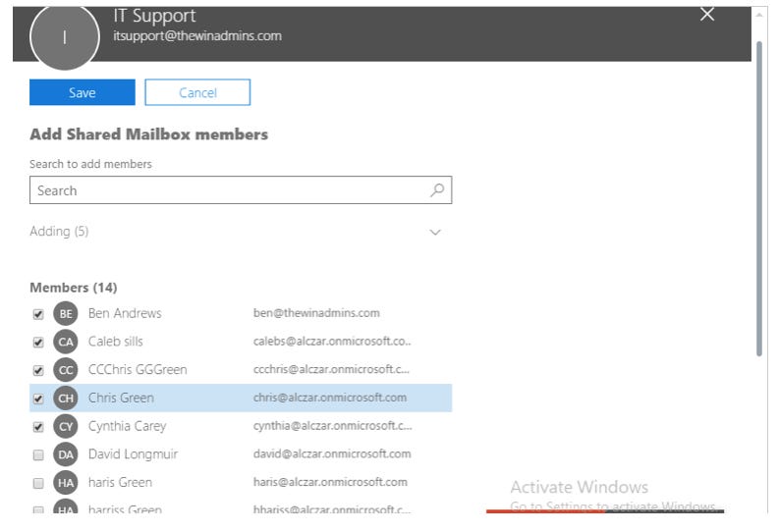Click the IT Support avatar circle
The width and height of the screenshot is (779, 532).
65,35
